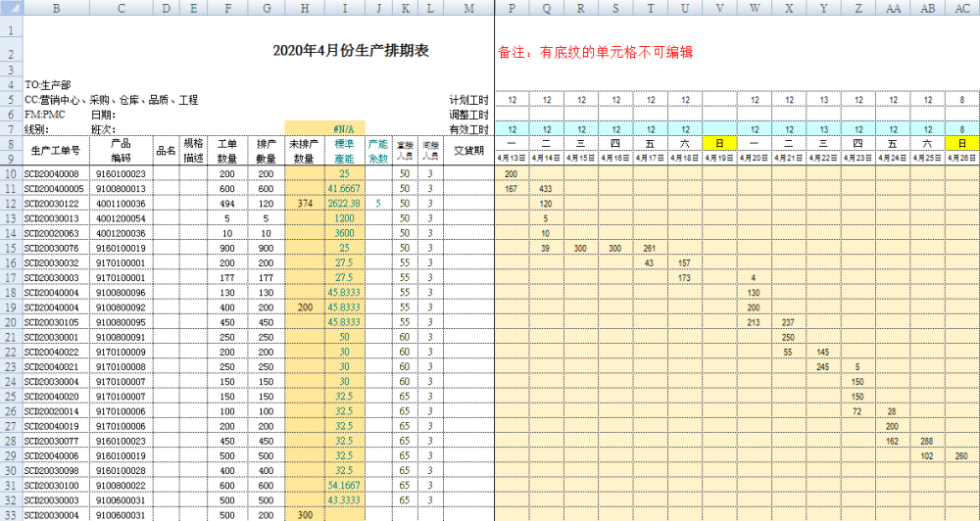
Task: Click product code 4001100036
Action: [122, 204]
